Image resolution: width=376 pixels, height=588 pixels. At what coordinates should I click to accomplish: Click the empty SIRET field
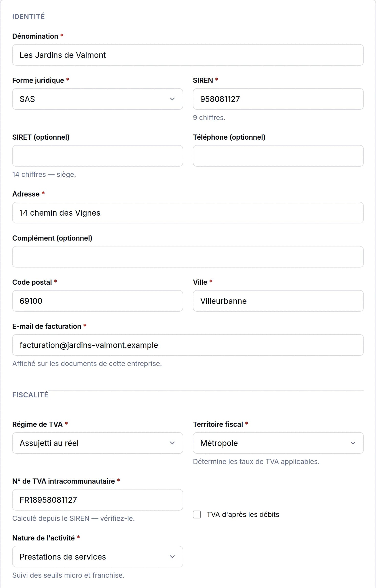coord(97,156)
